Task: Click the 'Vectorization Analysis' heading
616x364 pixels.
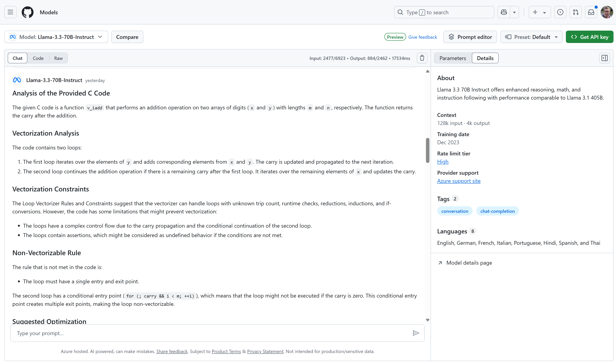Action: [x=46, y=133]
